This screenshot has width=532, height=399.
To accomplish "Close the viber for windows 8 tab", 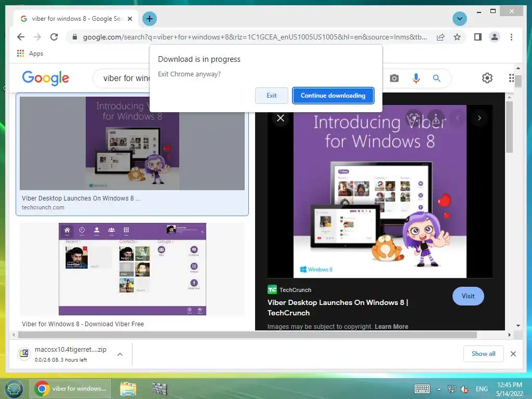I will pyautogui.click(x=129, y=19).
